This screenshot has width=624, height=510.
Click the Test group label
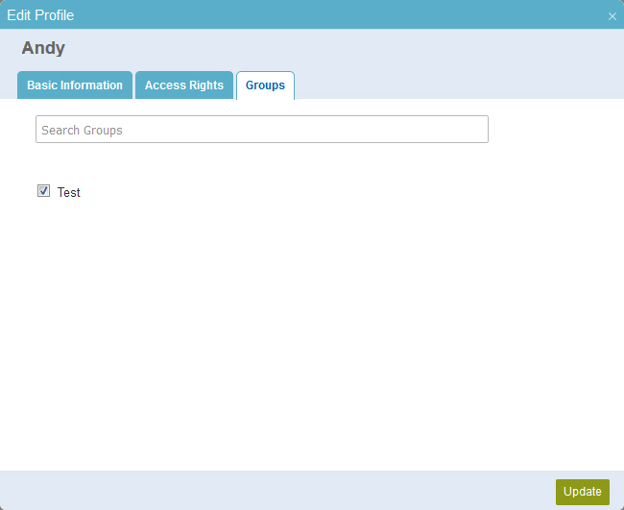(x=69, y=193)
